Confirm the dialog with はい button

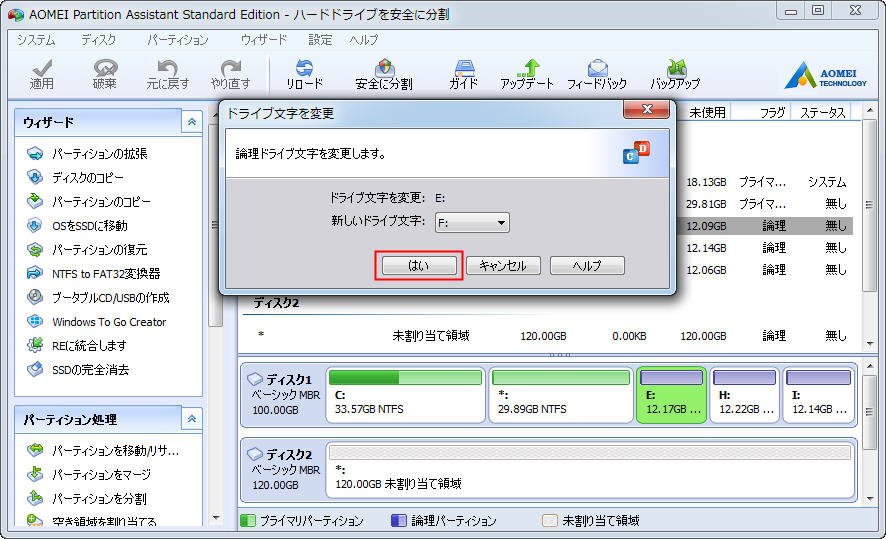[x=419, y=266]
